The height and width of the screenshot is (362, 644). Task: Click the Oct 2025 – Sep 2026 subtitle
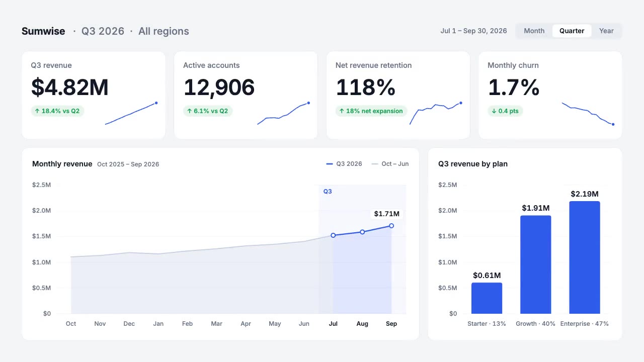[x=128, y=164]
